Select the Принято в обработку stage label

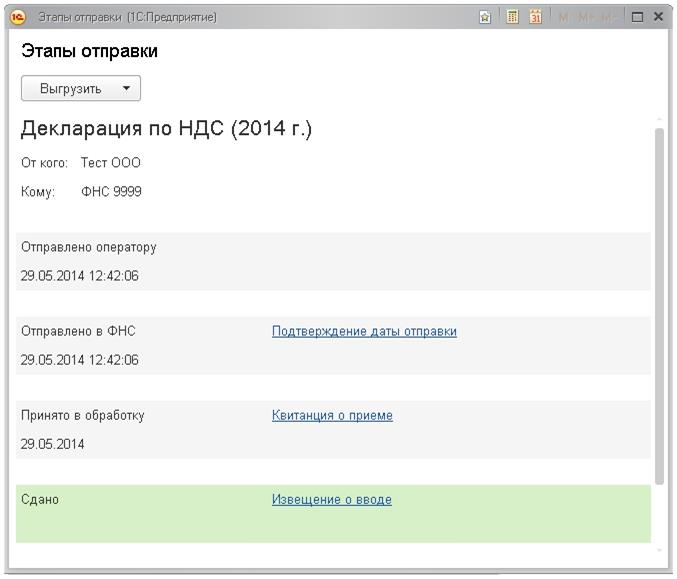(82, 415)
